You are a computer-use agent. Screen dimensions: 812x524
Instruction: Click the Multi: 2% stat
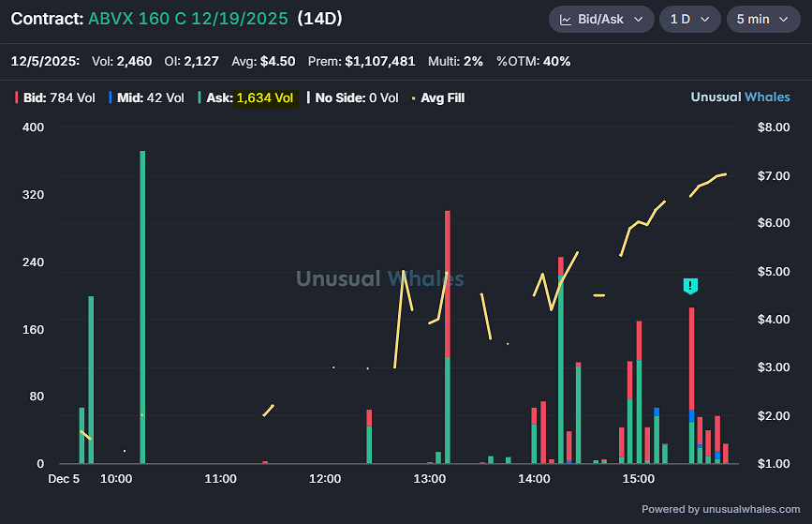pyautogui.click(x=455, y=61)
